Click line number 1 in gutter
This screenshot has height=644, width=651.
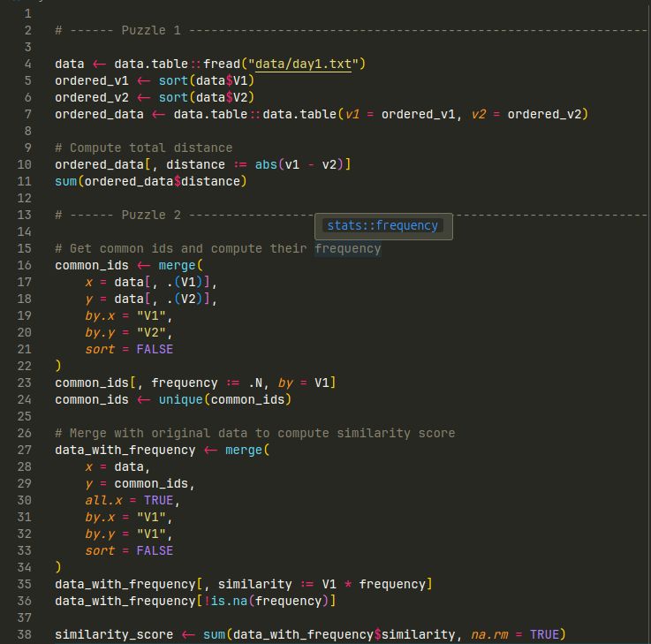click(27, 14)
